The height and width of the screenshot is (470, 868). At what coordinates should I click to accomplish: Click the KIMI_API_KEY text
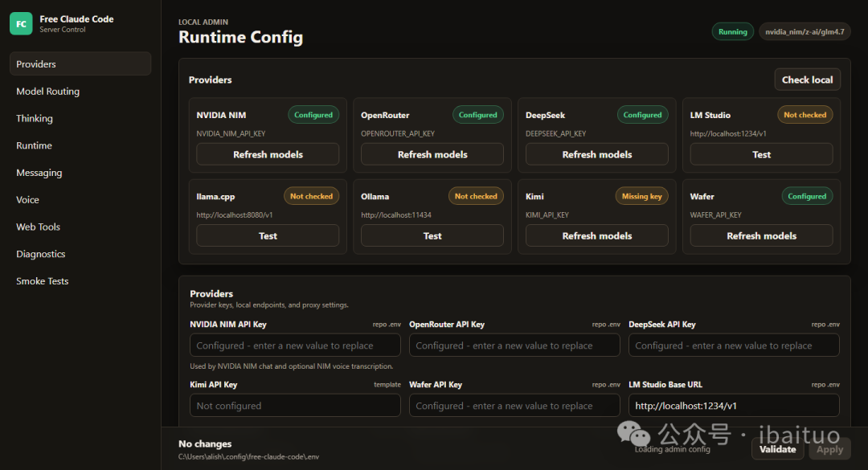click(547, 215)
